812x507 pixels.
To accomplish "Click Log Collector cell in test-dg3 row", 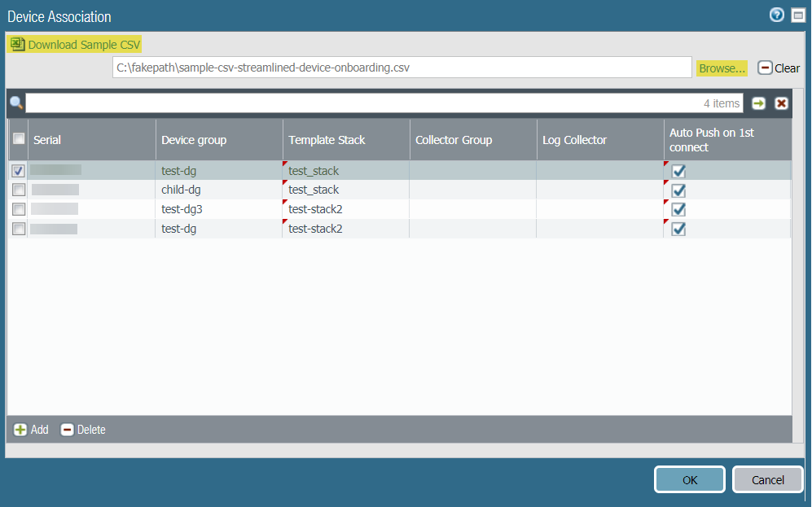I will (x=599, y=209).
